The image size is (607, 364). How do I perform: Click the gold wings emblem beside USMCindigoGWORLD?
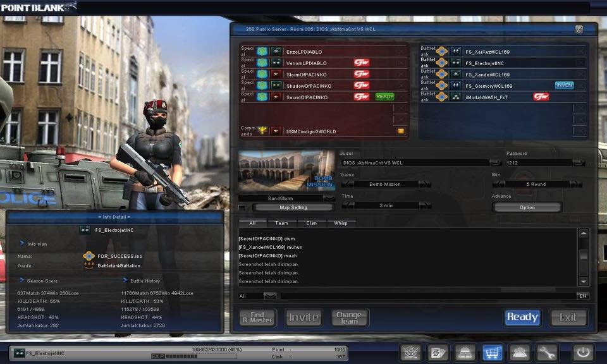(262, 131)
